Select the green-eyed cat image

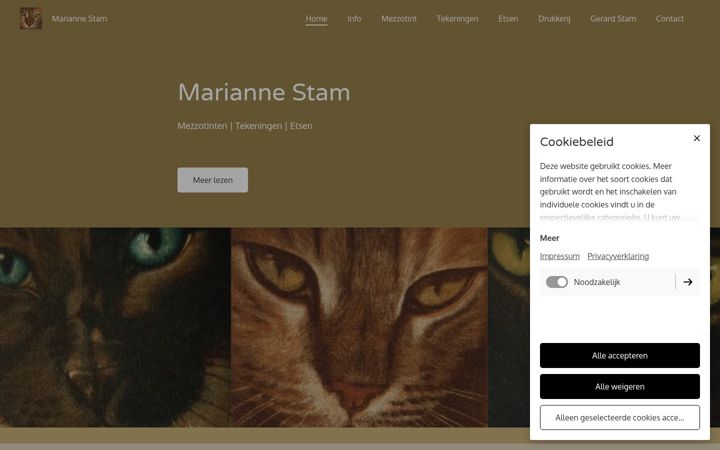(x=509, y=327)
